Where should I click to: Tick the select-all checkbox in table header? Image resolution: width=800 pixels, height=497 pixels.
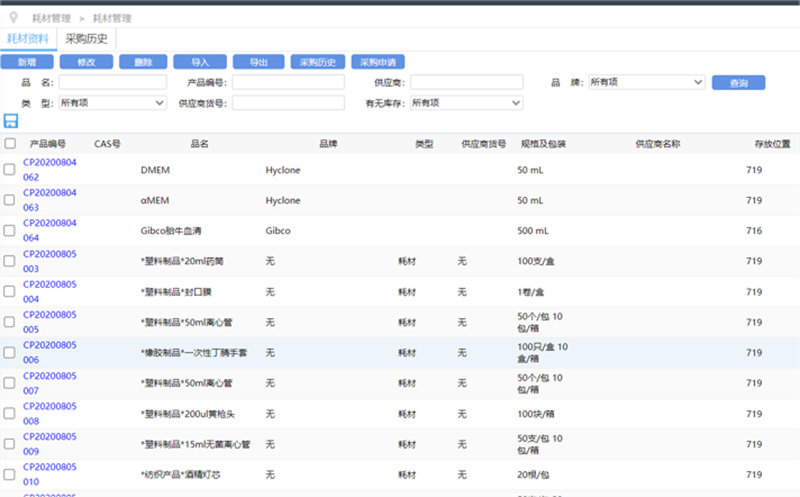click(x=10, y=144)
